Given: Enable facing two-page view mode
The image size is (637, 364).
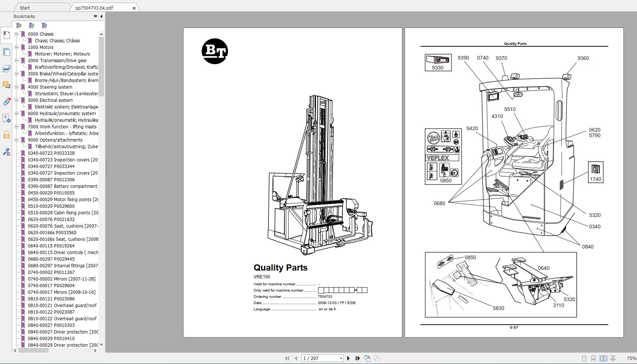Looking at the screenshot, I should (603, 358).
